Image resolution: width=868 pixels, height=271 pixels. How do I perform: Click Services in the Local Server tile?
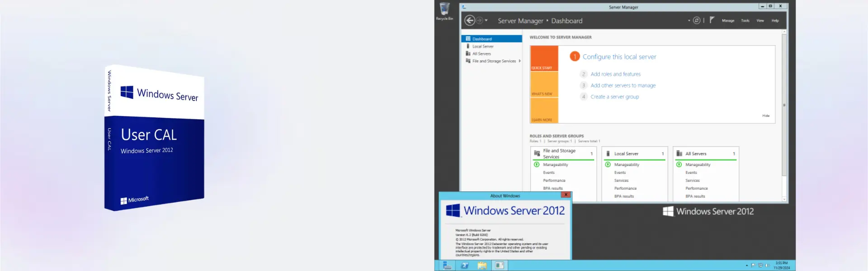(621, 180)
